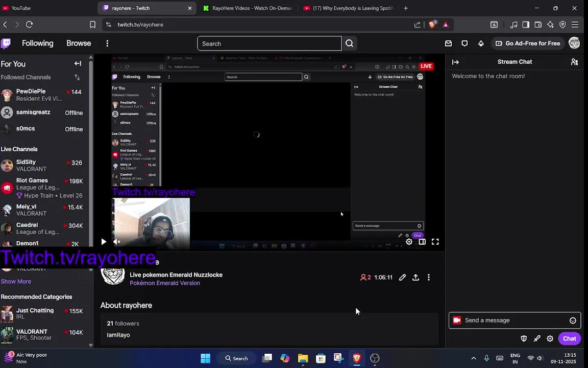588x368 pixels.
Task: Close the rayohere Twitch tab
Action: [190, 8]
